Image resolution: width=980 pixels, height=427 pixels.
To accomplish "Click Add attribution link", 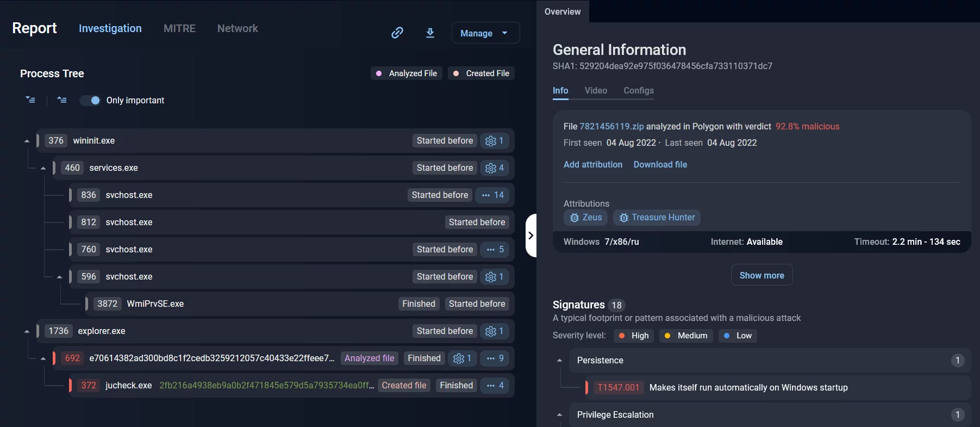I will (593, 164).
